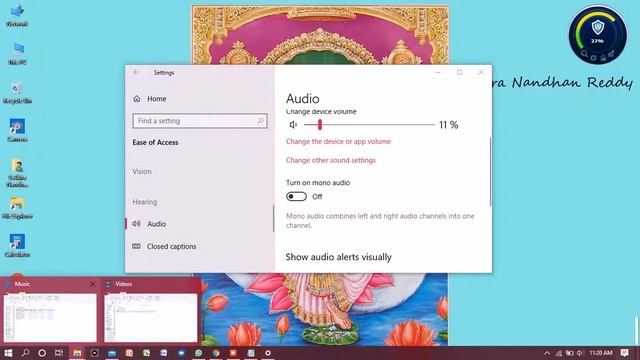Open Home in Settings sidebar
Viewport: 640px width, 360px height.
[x=149, y=99]
